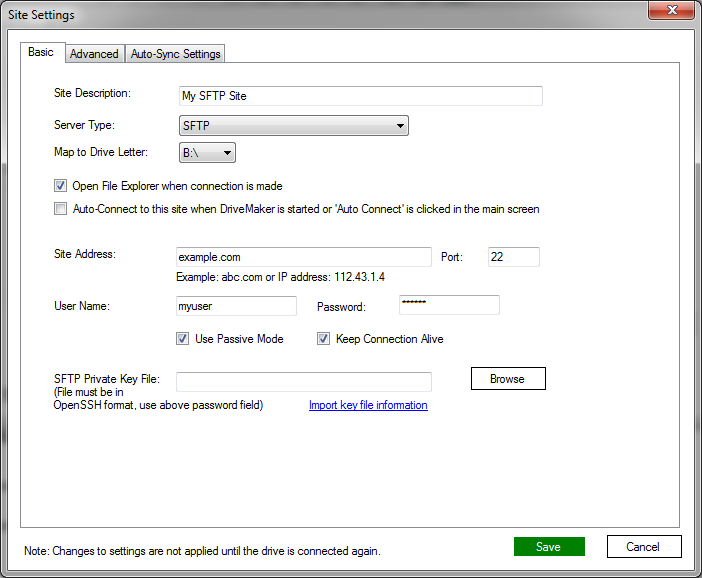Uncheck Open File Explorer when connection is made

[60, 186]
